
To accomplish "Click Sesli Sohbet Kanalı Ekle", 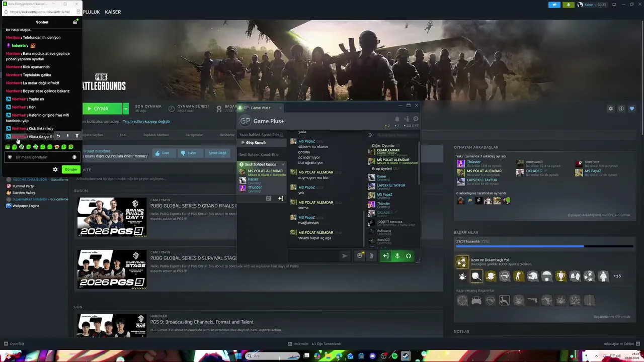I will tap(259, 154).
